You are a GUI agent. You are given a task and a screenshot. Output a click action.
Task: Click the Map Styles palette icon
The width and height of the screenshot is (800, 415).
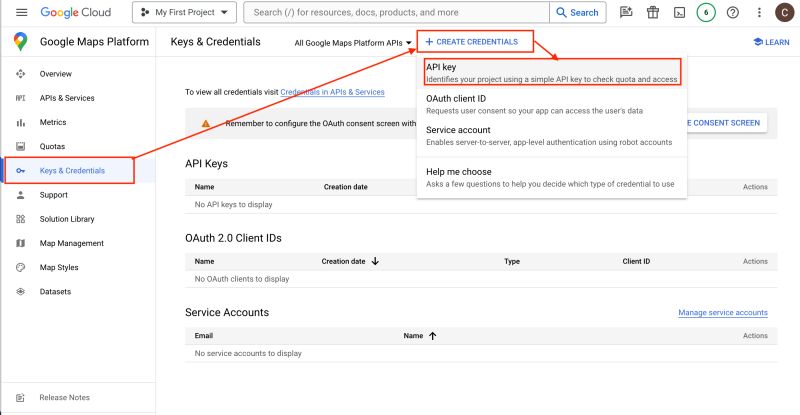(20, 267)
